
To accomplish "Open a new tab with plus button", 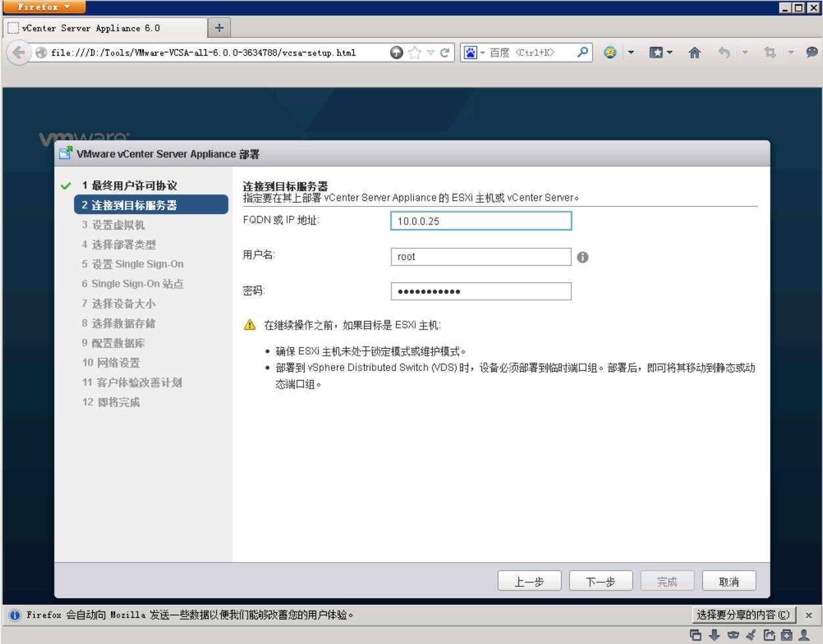I will [219, 28].
